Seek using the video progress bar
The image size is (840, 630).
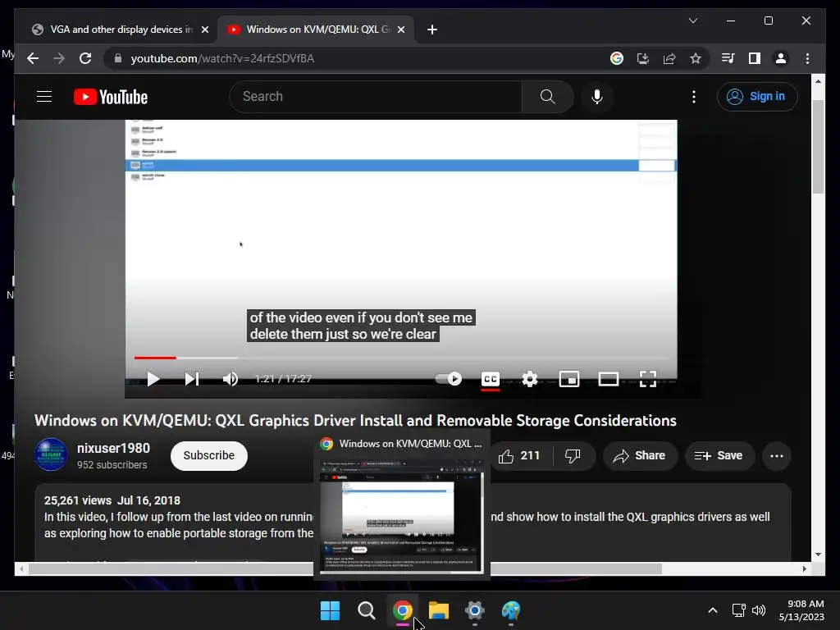click(x=401, y=358)
